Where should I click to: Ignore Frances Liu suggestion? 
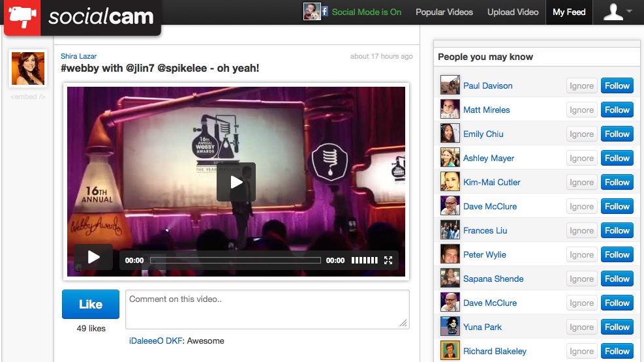click(581, 231)
